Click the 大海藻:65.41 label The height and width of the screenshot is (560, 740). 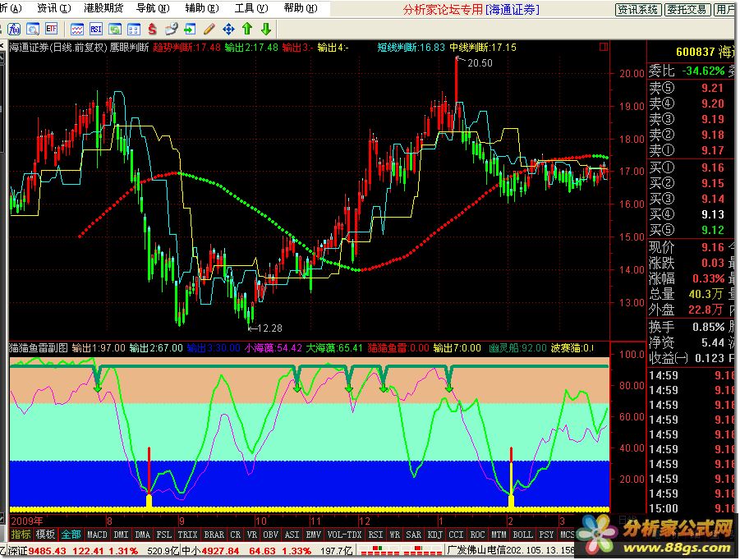click(334, 348)
